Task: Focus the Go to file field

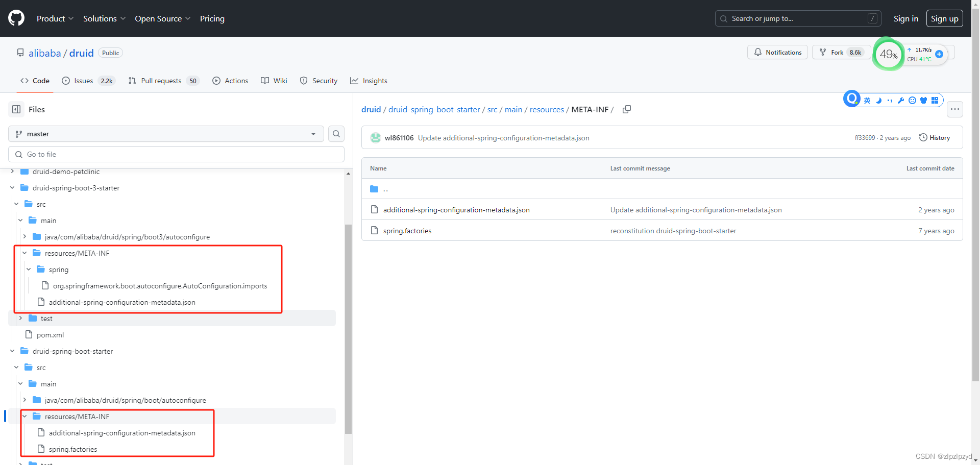Action: [176, 154]
